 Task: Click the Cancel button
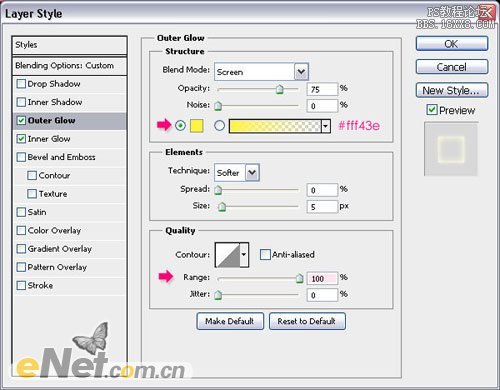(x=452, y=67)
